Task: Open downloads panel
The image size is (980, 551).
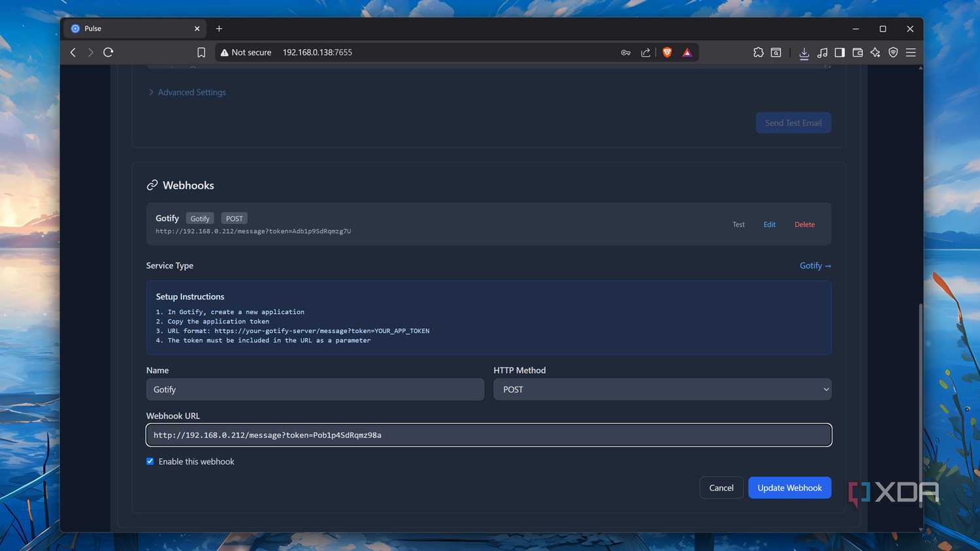Action: click(804, 53)
